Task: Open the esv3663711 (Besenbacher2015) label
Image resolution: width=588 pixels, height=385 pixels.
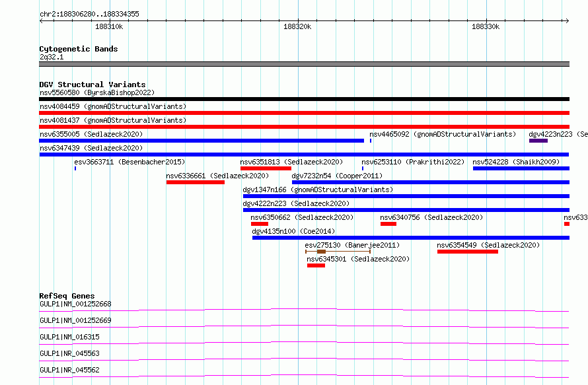Action: pos(129,162)
